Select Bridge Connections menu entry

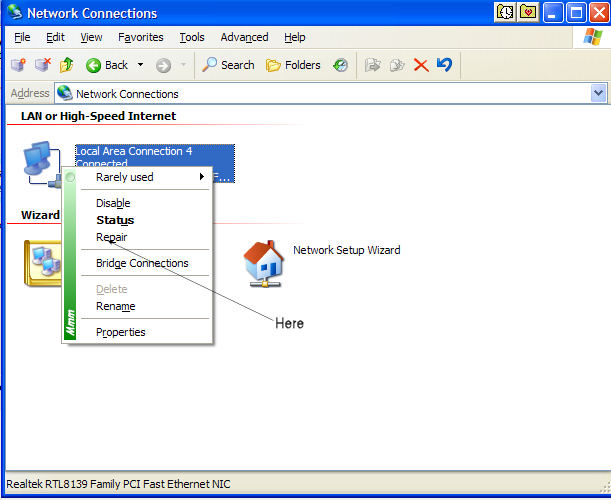point(142,263)
